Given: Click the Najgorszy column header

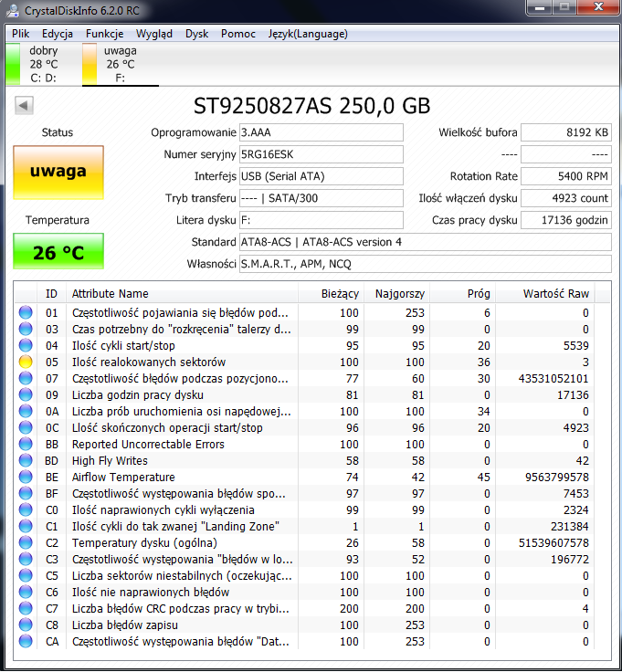Looking at the screenshot, I should coord(396,294).
